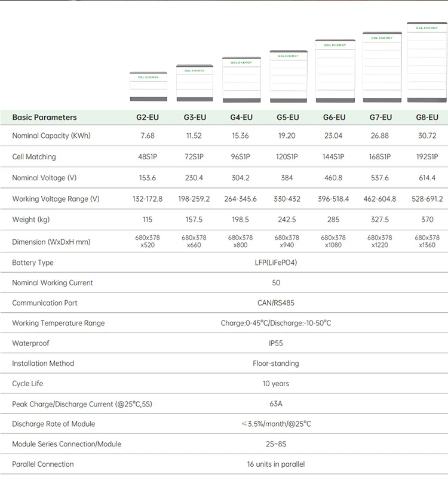Click the 680x378 x1360 dimension cell
The width and height of the screenshot is (448, 499).
427,241
